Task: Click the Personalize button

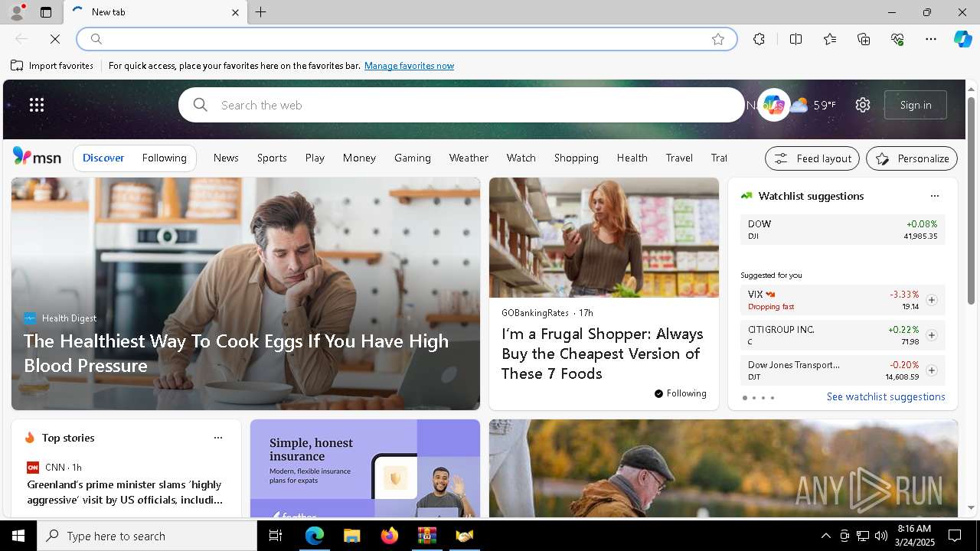Action: [x=912, y=158]
